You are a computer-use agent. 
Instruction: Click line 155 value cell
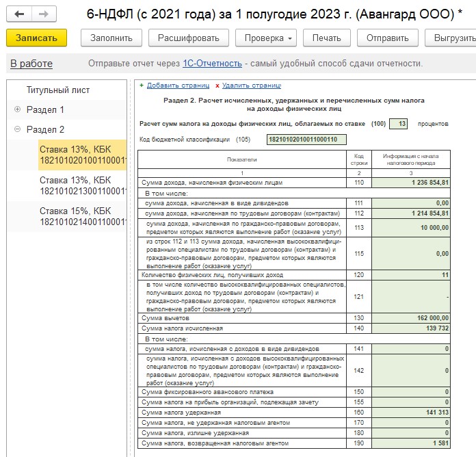(x=411, y=402)
